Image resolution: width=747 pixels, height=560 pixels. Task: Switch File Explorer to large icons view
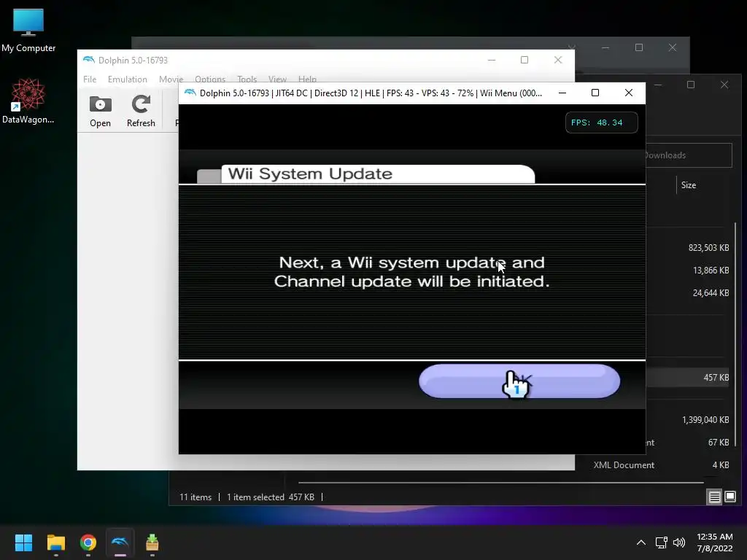pos(730,497)
